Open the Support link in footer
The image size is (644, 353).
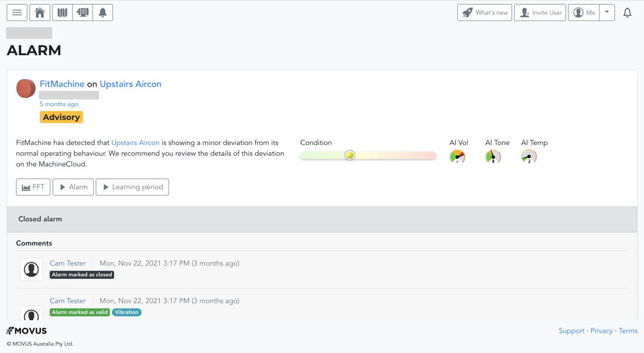click(x=571, y=331)
